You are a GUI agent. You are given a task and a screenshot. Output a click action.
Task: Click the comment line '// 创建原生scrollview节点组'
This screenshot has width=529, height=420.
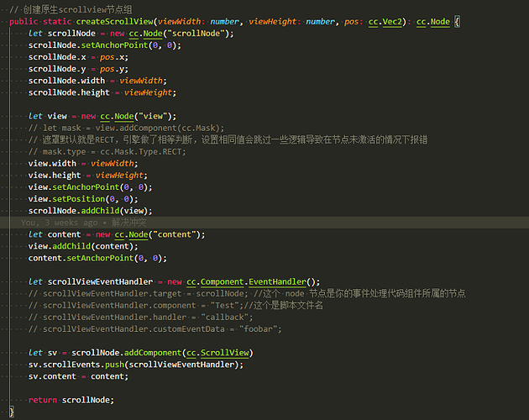tap(71, 9)
